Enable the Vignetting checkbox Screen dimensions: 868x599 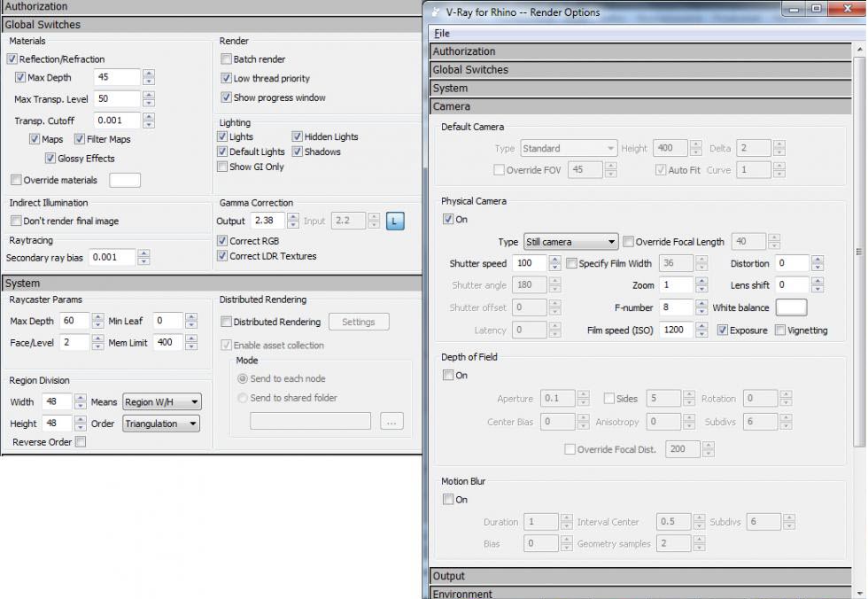(780, 331)
